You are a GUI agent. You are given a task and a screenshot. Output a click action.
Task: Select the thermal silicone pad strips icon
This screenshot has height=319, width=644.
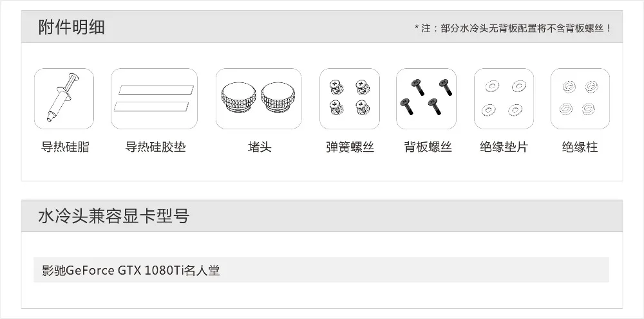(x=154, y=98)
